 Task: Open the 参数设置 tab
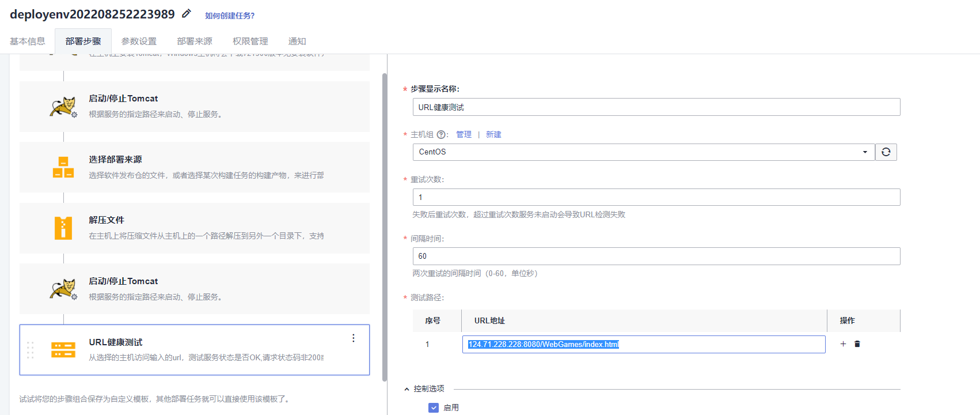coord(139,41)
